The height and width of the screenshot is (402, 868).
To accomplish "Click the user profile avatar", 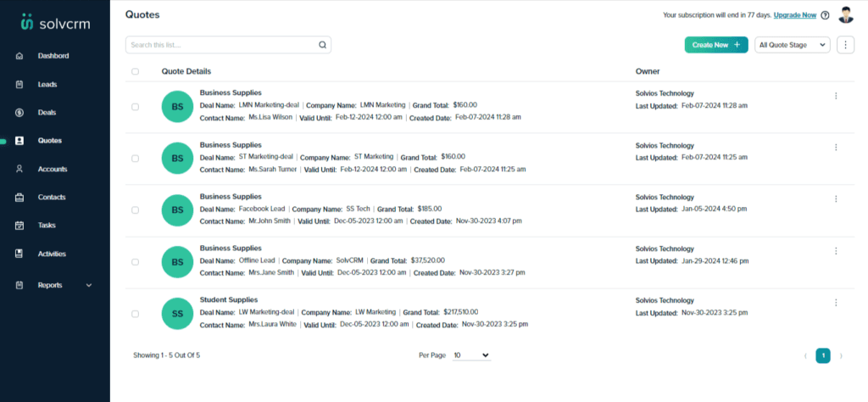I will click(846, 15).
